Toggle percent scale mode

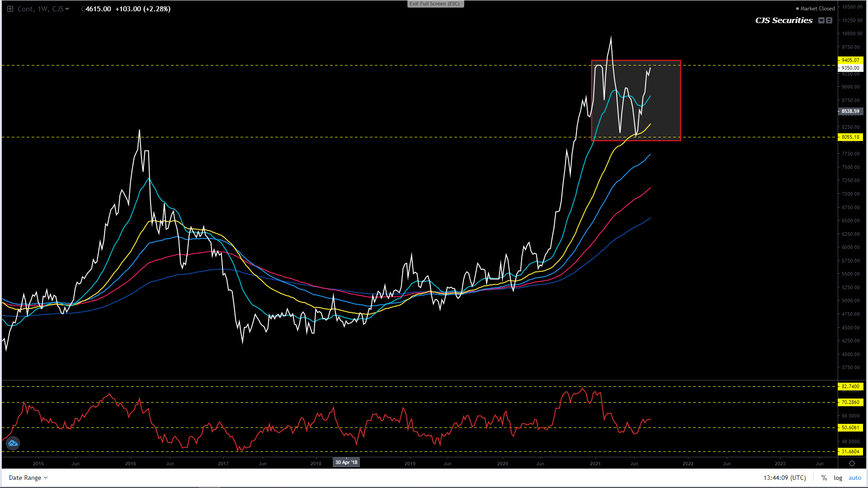824,478
